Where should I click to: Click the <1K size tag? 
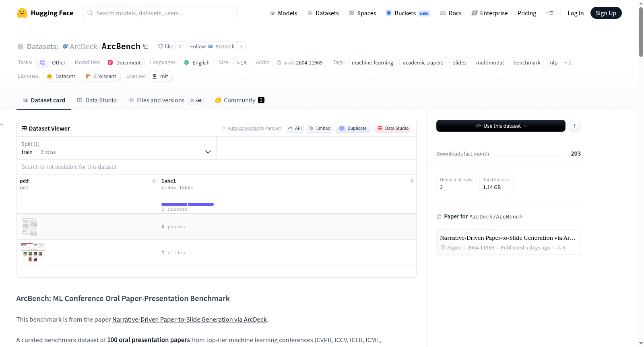click(x=242, y=62)
